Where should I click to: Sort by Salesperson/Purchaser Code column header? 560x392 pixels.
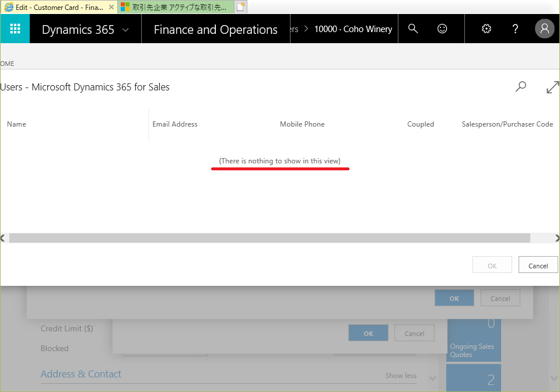click(507, 124)
